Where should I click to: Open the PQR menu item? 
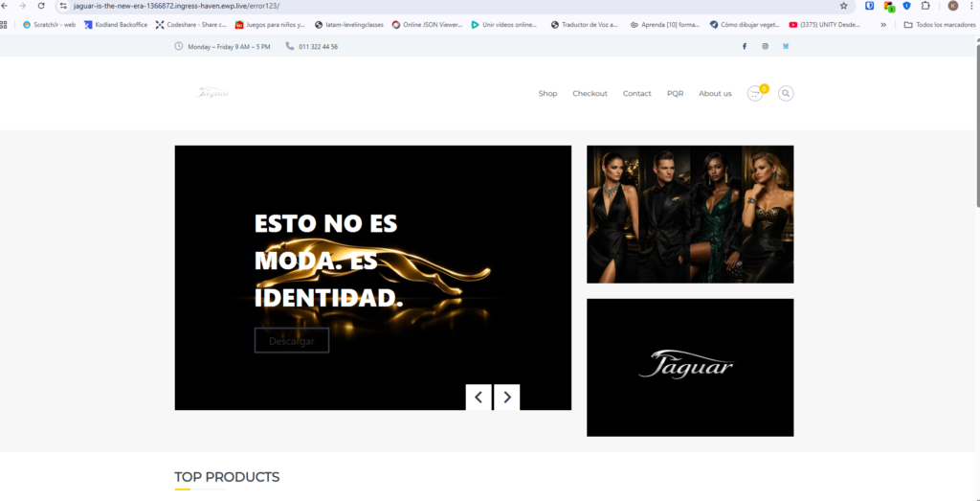(675, 94)
